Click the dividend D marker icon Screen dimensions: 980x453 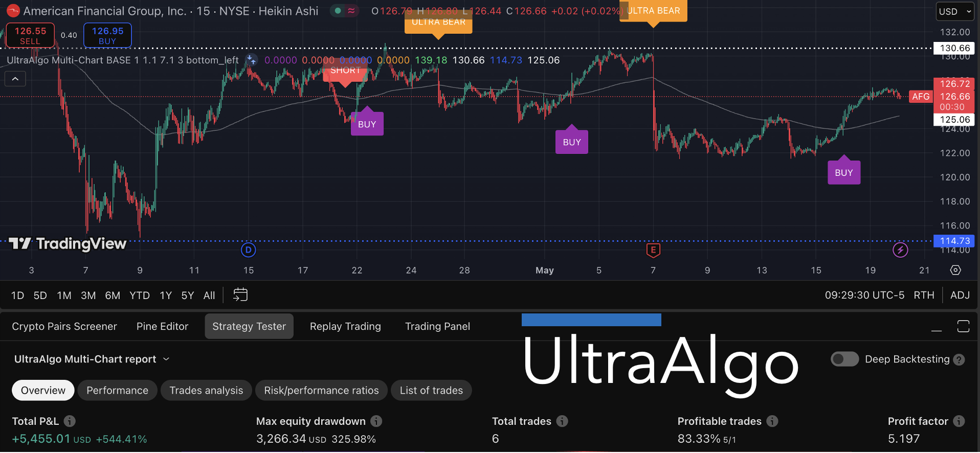tap(248, 250)
